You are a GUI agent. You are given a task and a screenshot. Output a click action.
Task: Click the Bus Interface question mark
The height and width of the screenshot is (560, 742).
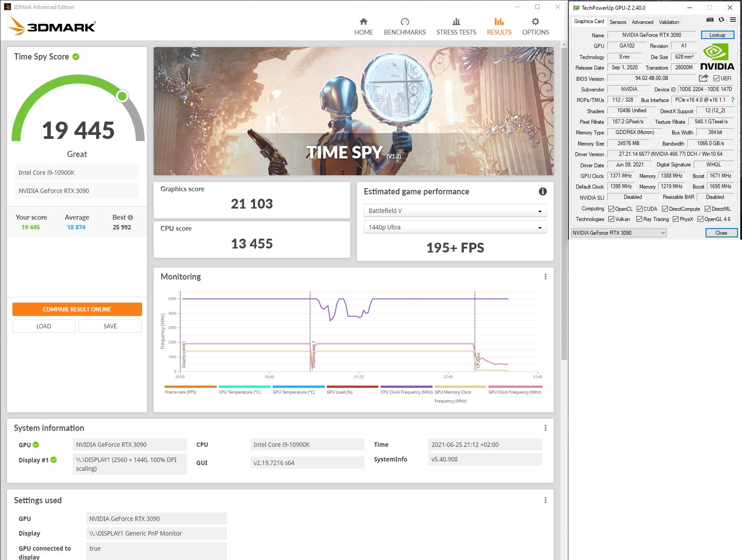pos(733,100)
